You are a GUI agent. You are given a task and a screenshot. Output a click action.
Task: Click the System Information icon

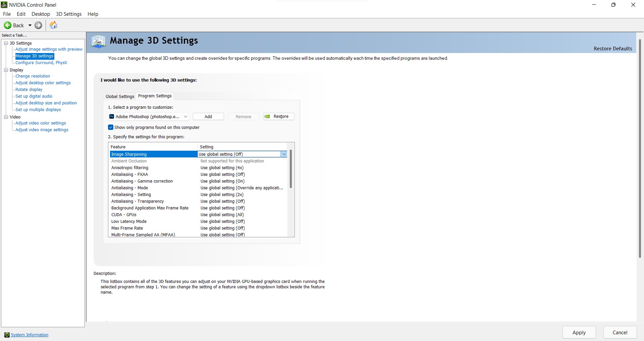pos(7,335)
